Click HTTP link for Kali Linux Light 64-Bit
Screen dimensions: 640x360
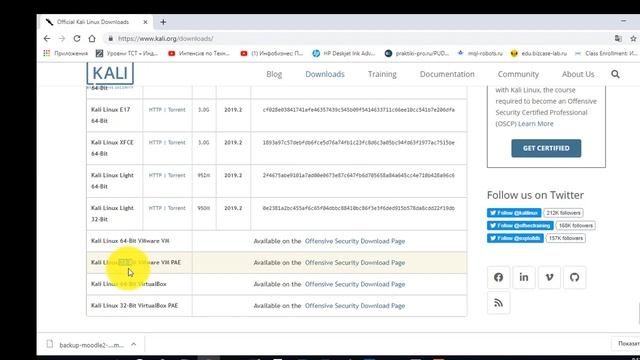point(155,175)
